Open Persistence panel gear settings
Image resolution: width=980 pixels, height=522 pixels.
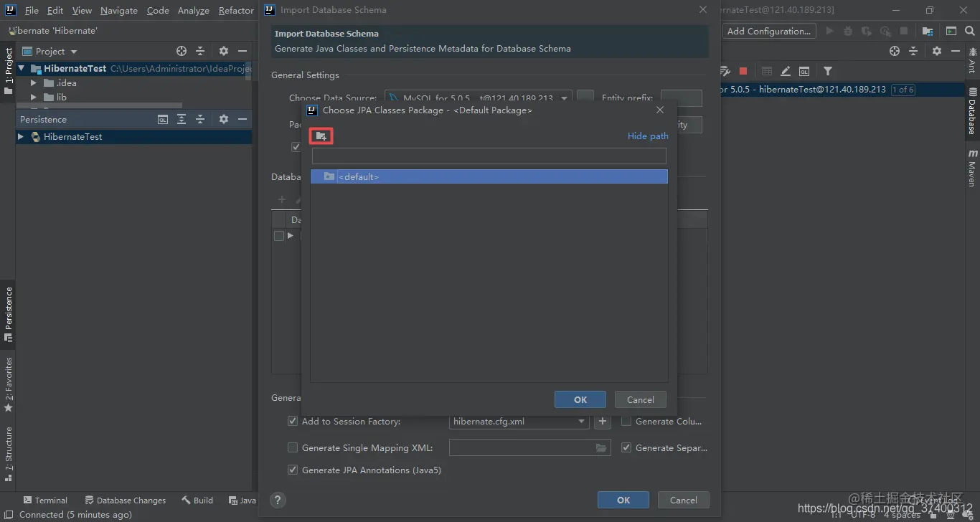tap(224, 119)
